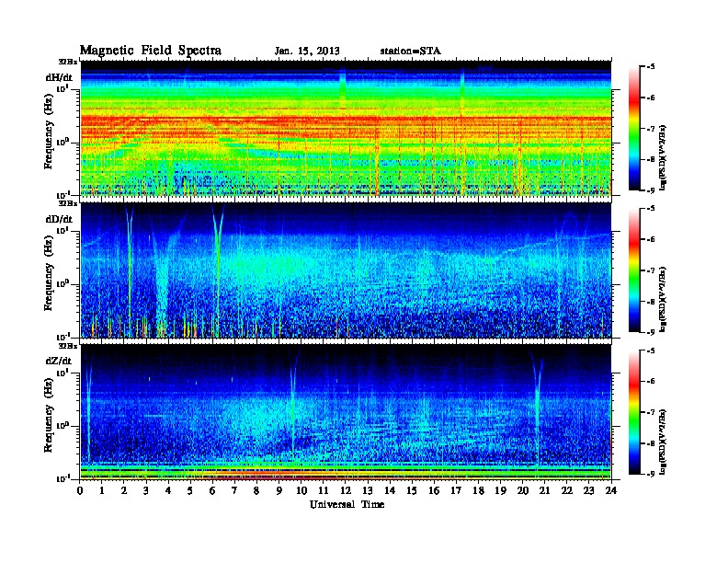Click the -7 tick on the dD/dt color bar
The width and height of the screenshot is (728, 563).
pos(651,270)
